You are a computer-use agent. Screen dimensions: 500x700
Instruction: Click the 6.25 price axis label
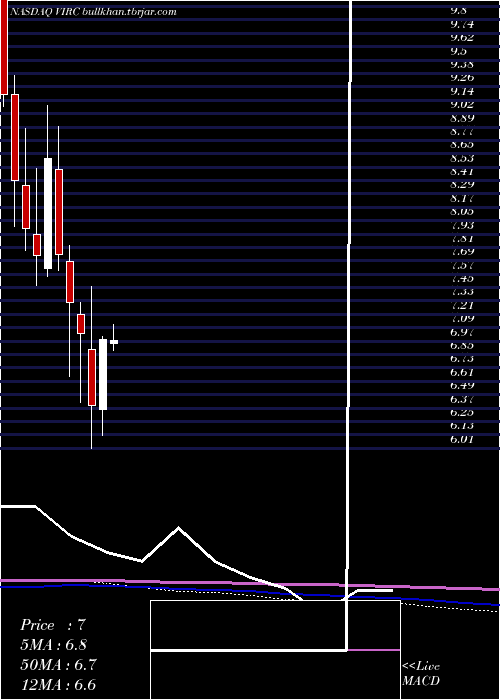462,412
